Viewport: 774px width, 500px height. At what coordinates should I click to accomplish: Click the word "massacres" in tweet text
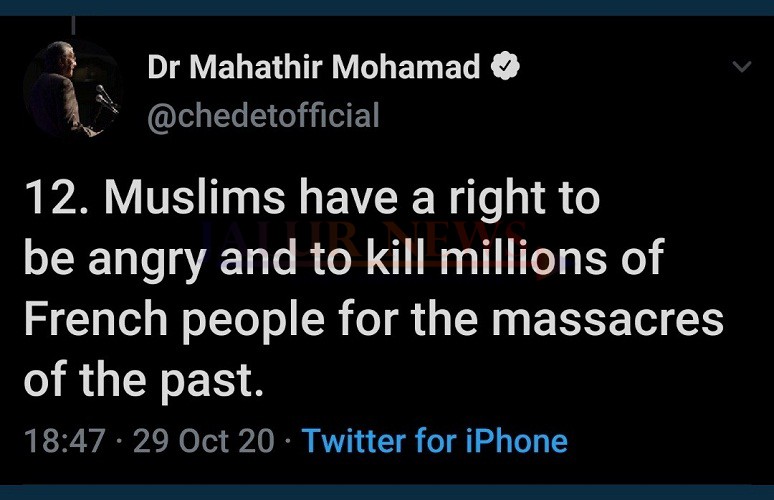click(x=608, y=320)
